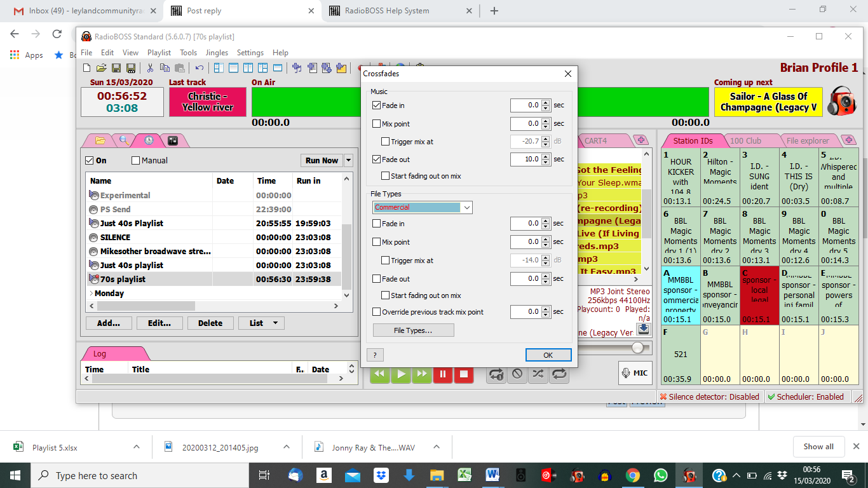The image size is (868, 488).
Task: Toggle Music Fade in checkbox
Action: pos(377,105)
